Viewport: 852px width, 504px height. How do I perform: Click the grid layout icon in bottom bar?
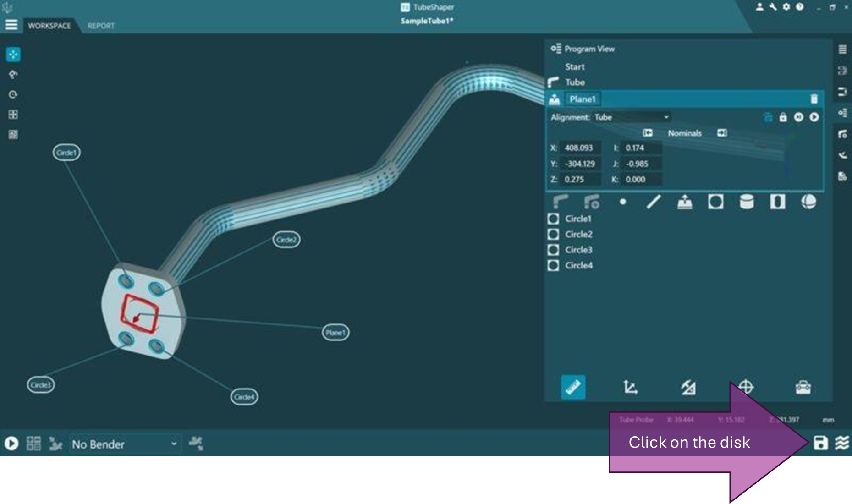pos(33,444)
